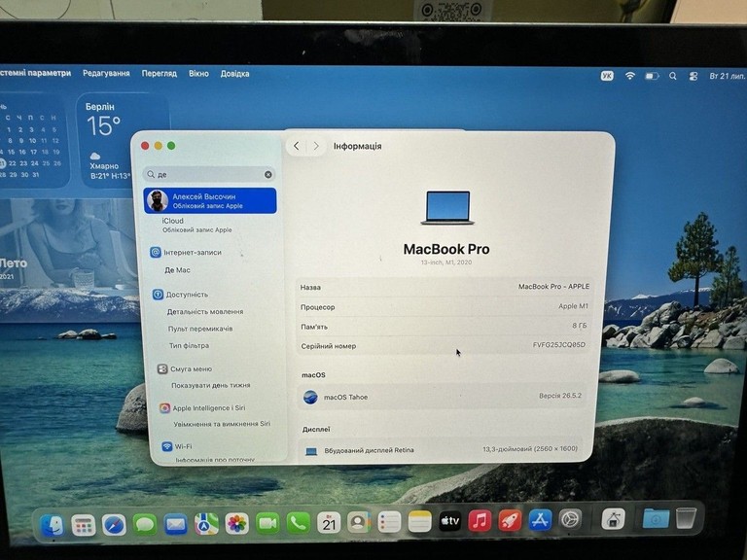The width and height of the screenshot is (747, 560).
Task: Open Показувати день тижня result
Action: tap(210, 385)
